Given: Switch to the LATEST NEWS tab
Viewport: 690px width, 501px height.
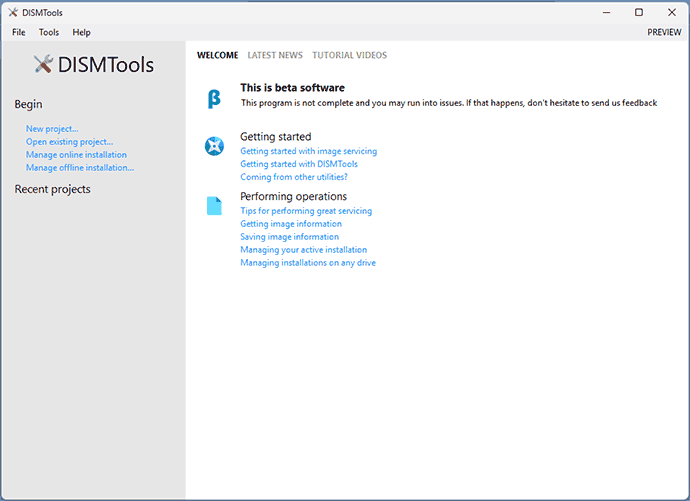Looking at the screenshot, I should coord(275,55).
